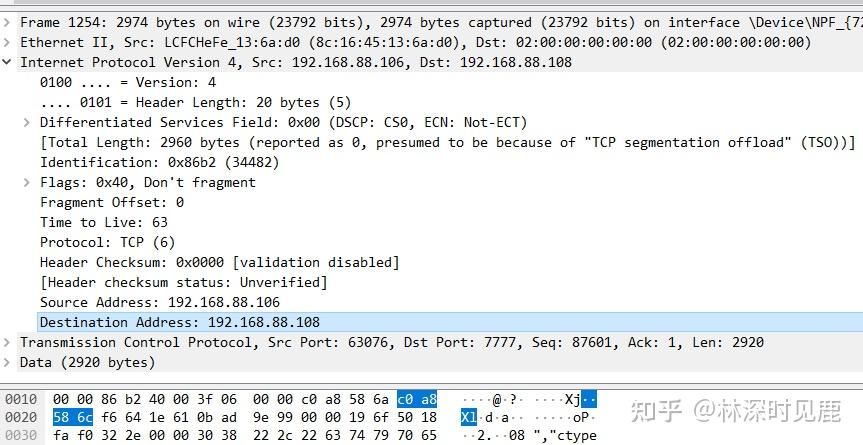Expand the Frame 1254 tree row
The height and width of the screenshot is (445, 863).
point(9,22)
